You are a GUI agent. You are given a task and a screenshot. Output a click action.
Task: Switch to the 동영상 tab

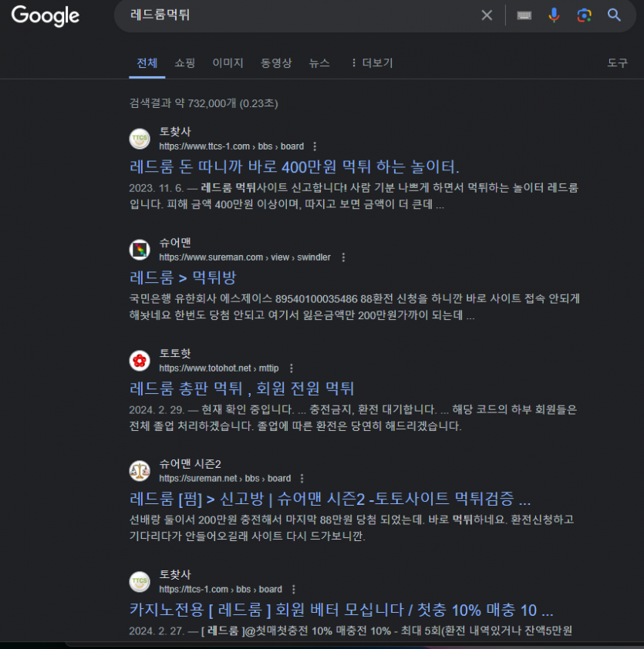pos(276,63)
